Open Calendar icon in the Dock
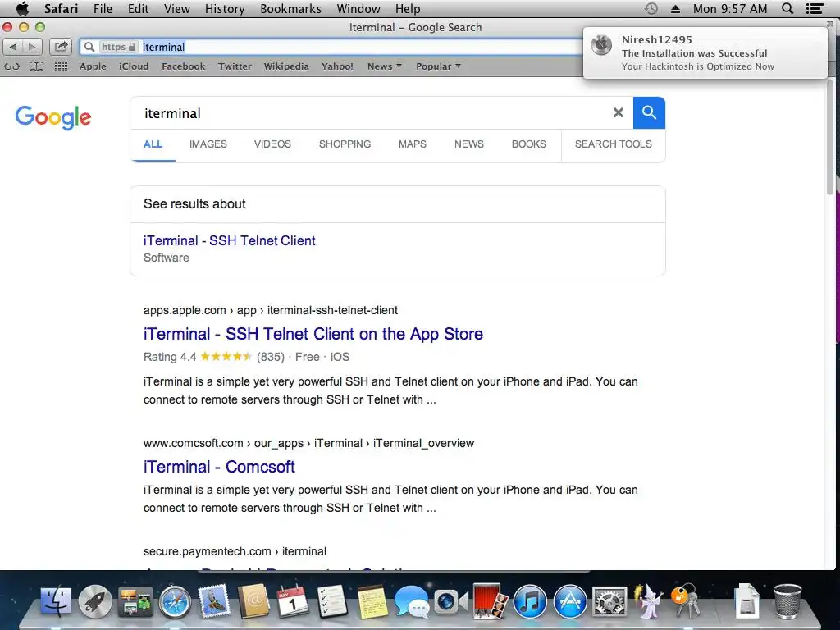840x630 pixels. 293,601
